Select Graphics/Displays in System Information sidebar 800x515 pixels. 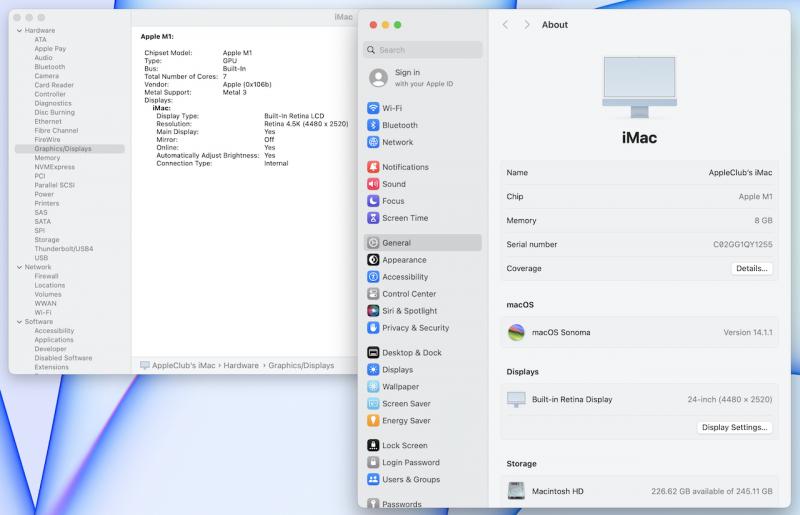(69, 149)
